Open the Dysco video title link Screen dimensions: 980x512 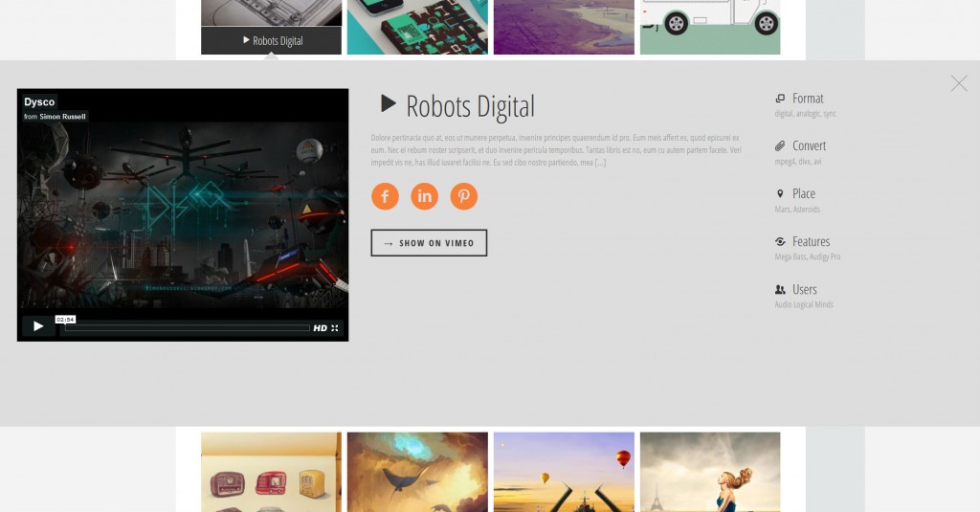(39, 101)
